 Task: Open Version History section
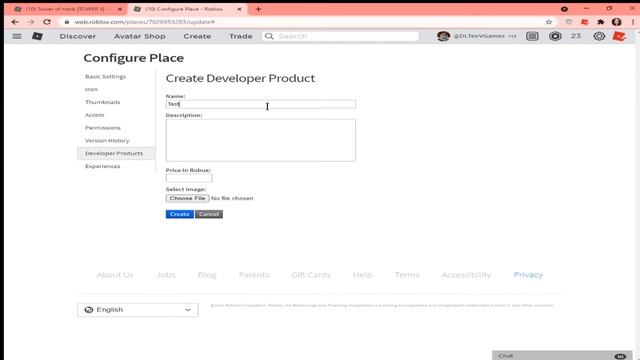107,140
